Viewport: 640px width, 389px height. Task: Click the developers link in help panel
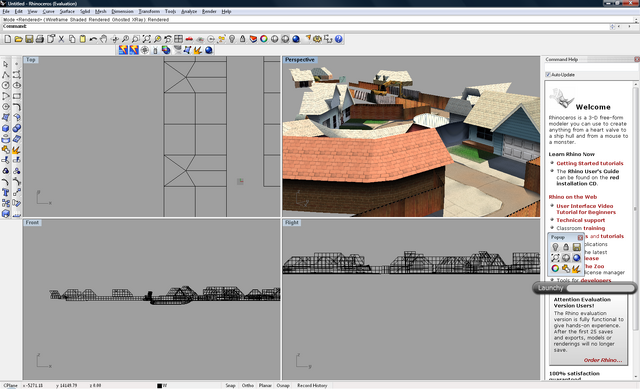click(x=596, y=280)
